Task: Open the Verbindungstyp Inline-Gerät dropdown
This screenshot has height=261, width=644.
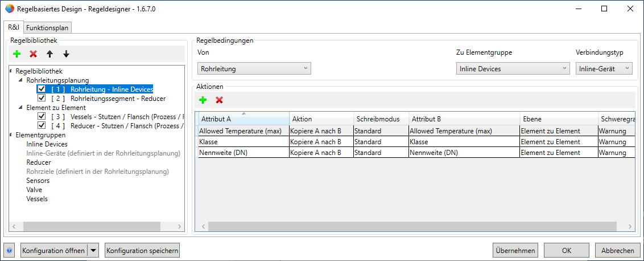Action: pos(604,68)
